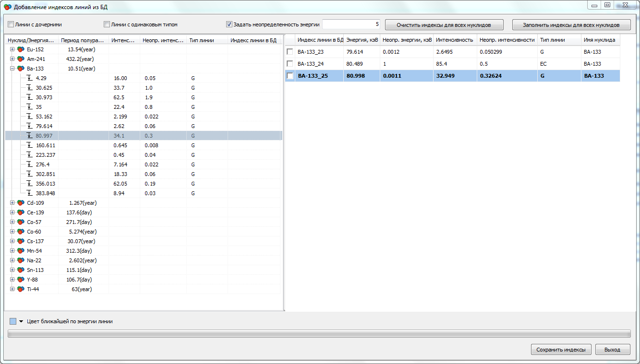640x364 pixels.
Task: Click the line icon for 30.625 energy
Action: tap(30, 88)
